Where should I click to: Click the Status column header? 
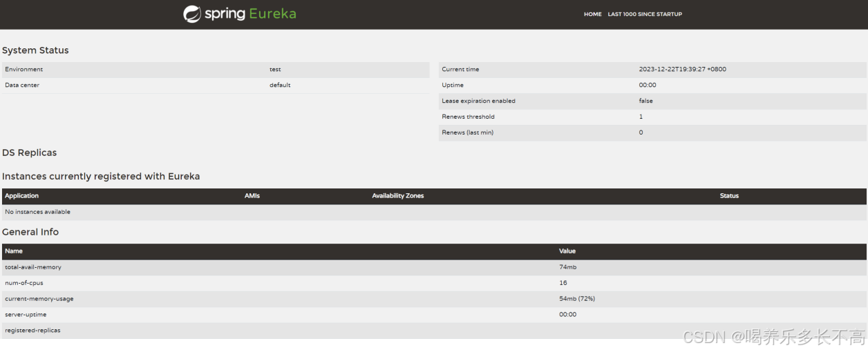pos(729,196)
